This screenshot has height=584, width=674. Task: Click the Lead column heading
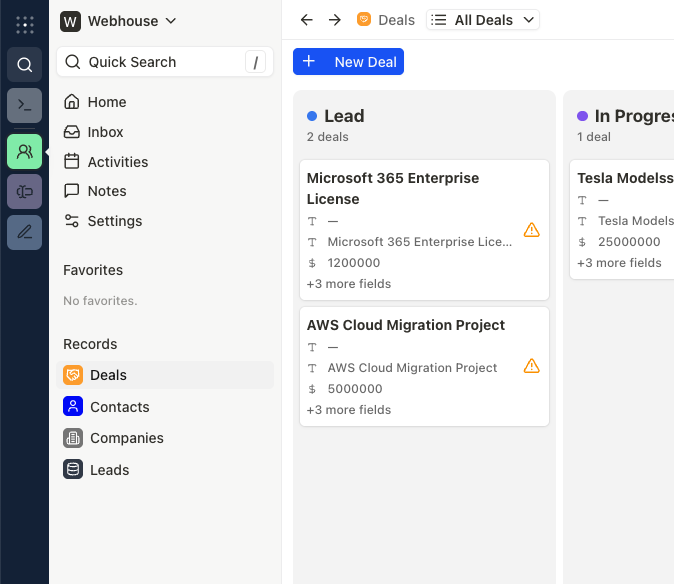click(344, 116)
